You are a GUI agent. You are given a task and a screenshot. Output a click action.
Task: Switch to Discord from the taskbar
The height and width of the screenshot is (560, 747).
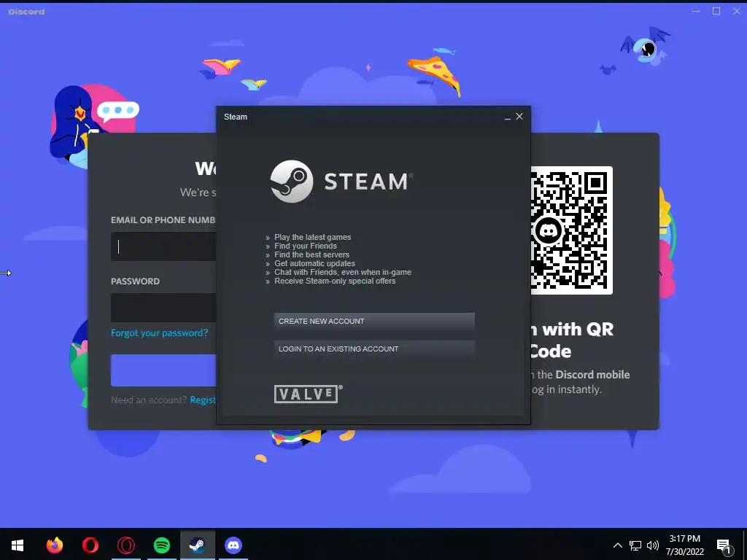click(x=233, y=545)
